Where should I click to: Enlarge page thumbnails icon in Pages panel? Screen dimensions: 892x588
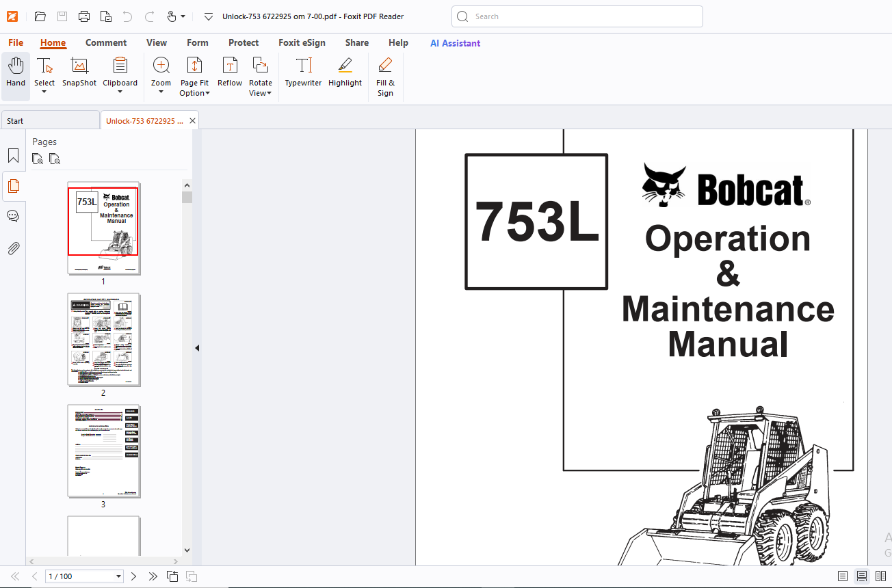click(38, 159)
